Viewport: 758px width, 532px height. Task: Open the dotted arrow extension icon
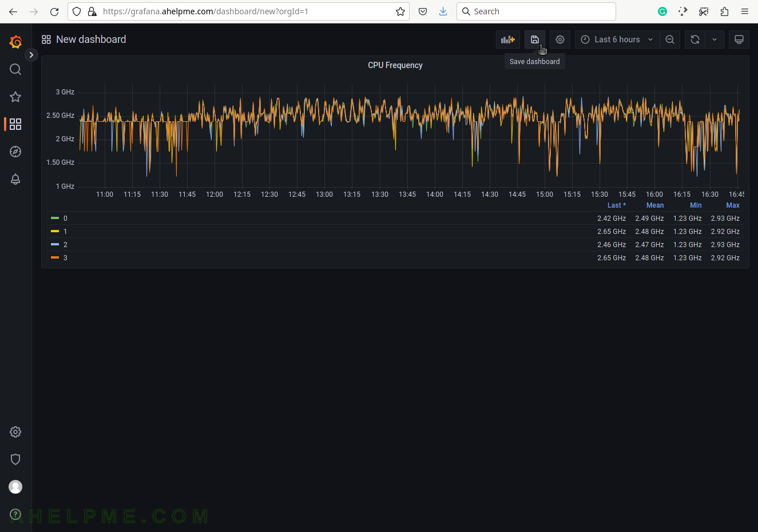pos(683,11)
